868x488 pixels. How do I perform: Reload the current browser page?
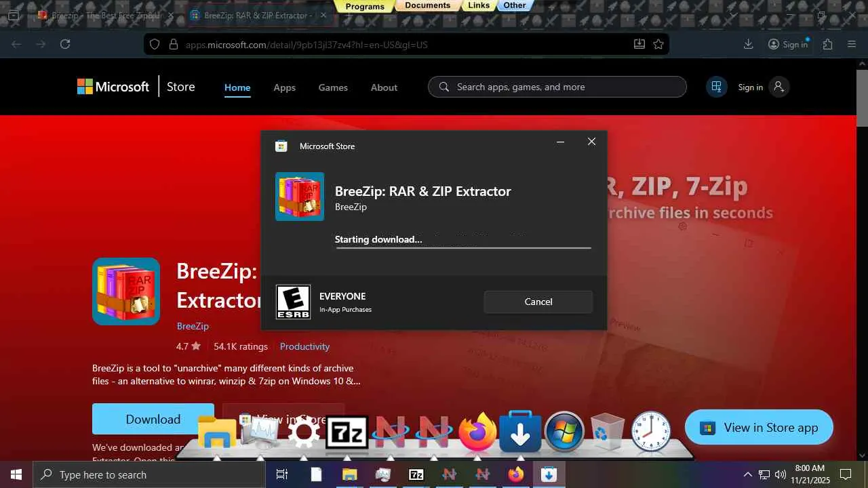click(65, 44)
